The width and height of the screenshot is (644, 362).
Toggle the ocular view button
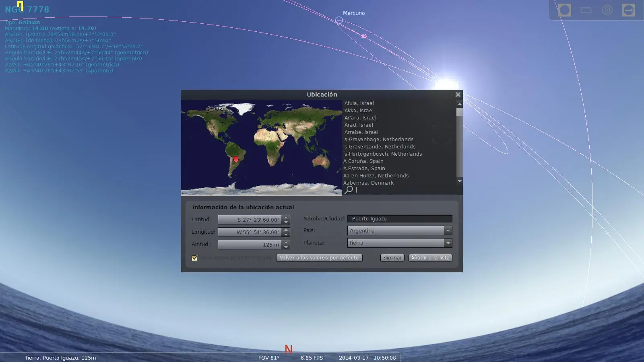[x=564, y=10]
